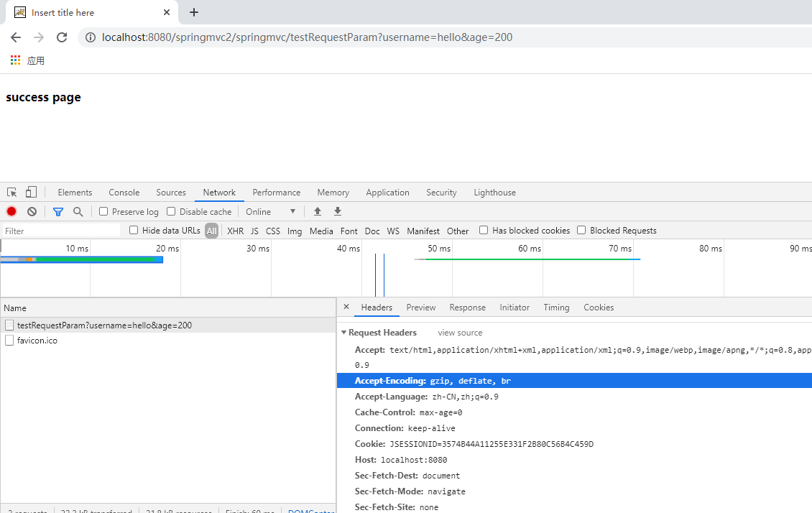
Task: Open the Lighthouse tab
Action: [x=494, y=192]
